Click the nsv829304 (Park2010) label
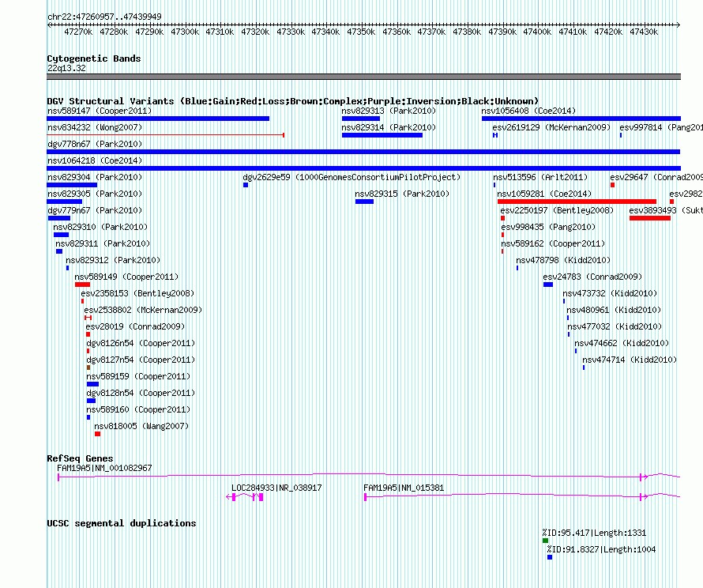Viewport: 703px width, 588px height. 95,177
